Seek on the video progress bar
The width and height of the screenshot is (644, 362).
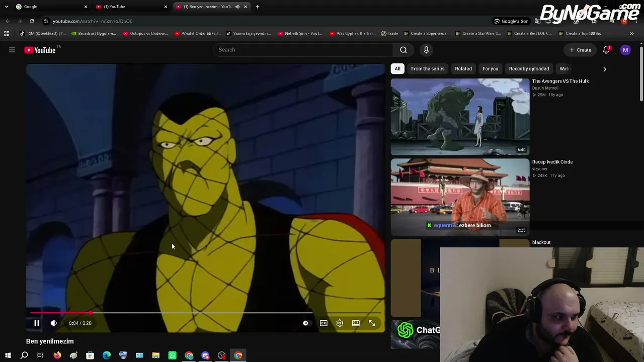(x=205, y=313)
